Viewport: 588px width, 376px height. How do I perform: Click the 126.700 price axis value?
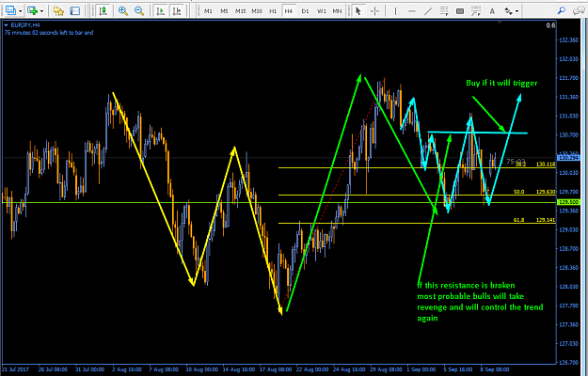click(568, 363)
